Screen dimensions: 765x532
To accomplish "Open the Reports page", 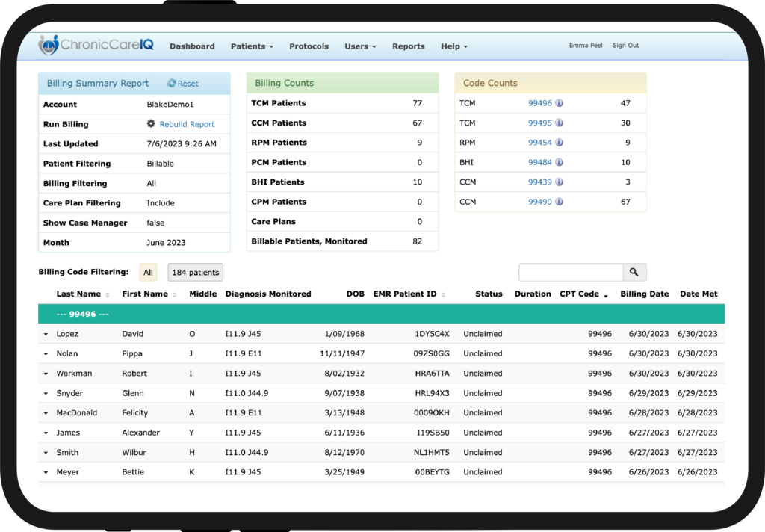I will pyautogui.click(x=409, y=46).
